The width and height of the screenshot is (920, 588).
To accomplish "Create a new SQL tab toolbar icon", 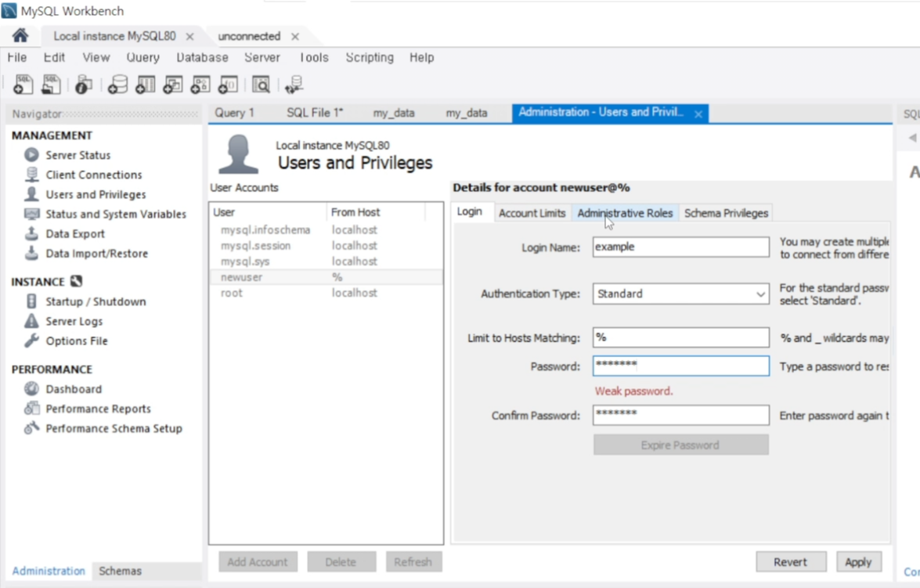I will [x=23, y=85].
